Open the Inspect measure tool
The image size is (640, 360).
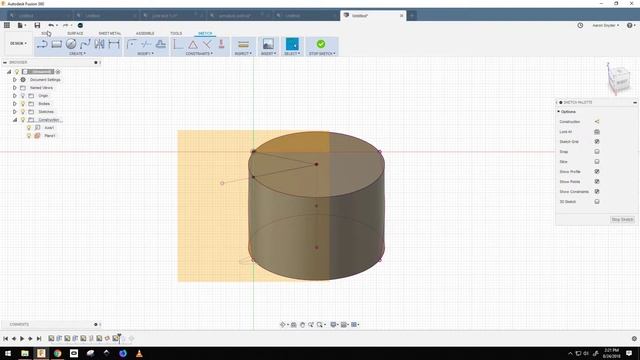tap(243, 44)
